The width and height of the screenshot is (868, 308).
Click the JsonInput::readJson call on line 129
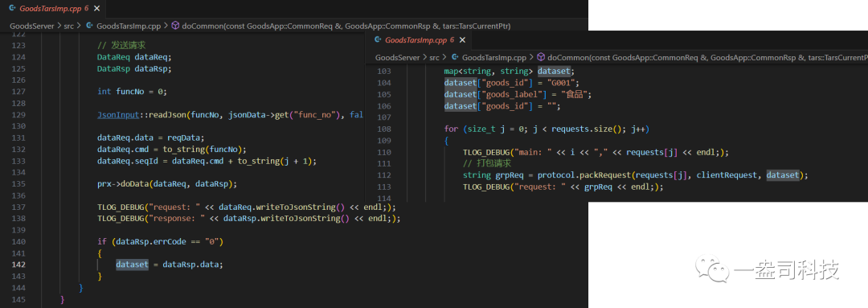tap(231, 115)
